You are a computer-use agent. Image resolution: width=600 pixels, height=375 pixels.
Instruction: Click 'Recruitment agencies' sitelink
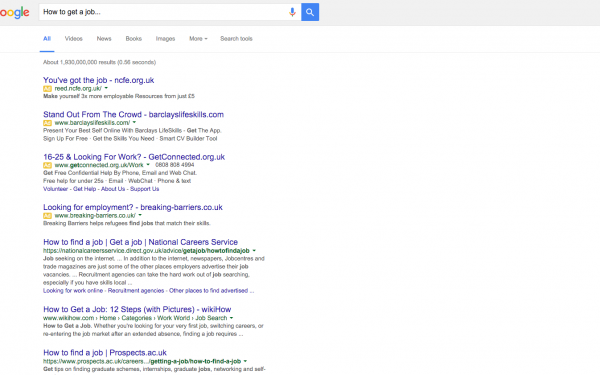point(136,291)
